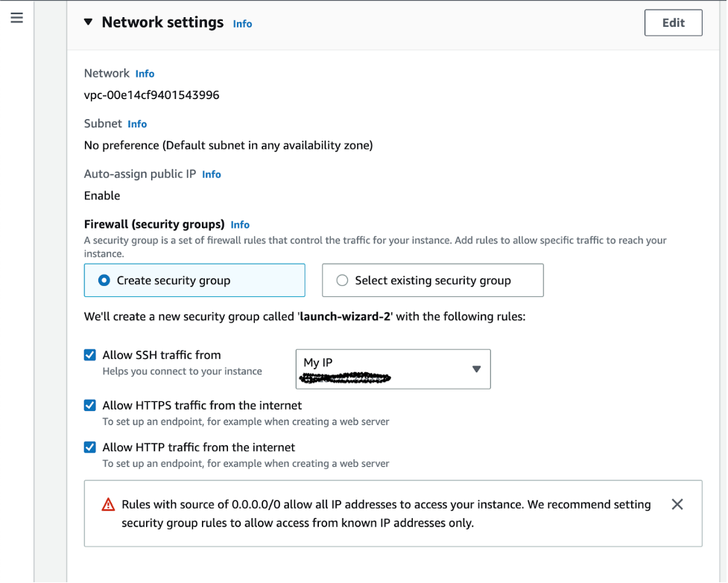Open Info link next to Firewall (security groups)
The width and height of the screenshot is (728, 583).
pos(240,224)
